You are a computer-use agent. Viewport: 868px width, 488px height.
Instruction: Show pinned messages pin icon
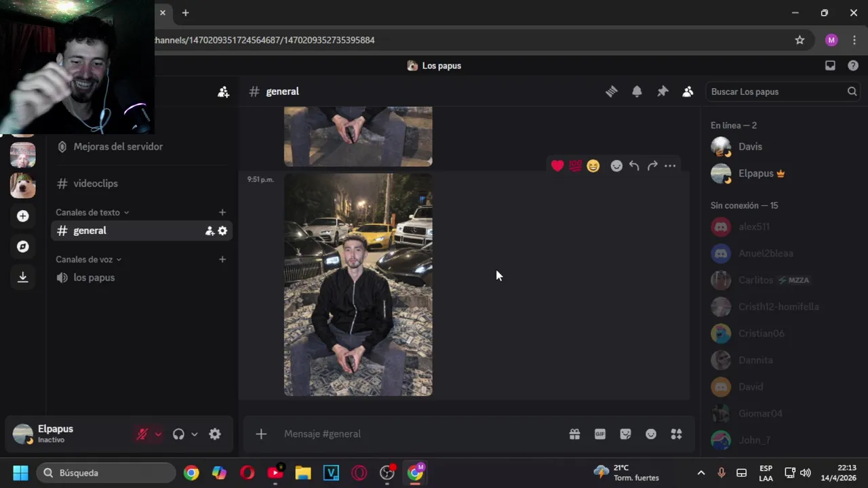(663, 91)
